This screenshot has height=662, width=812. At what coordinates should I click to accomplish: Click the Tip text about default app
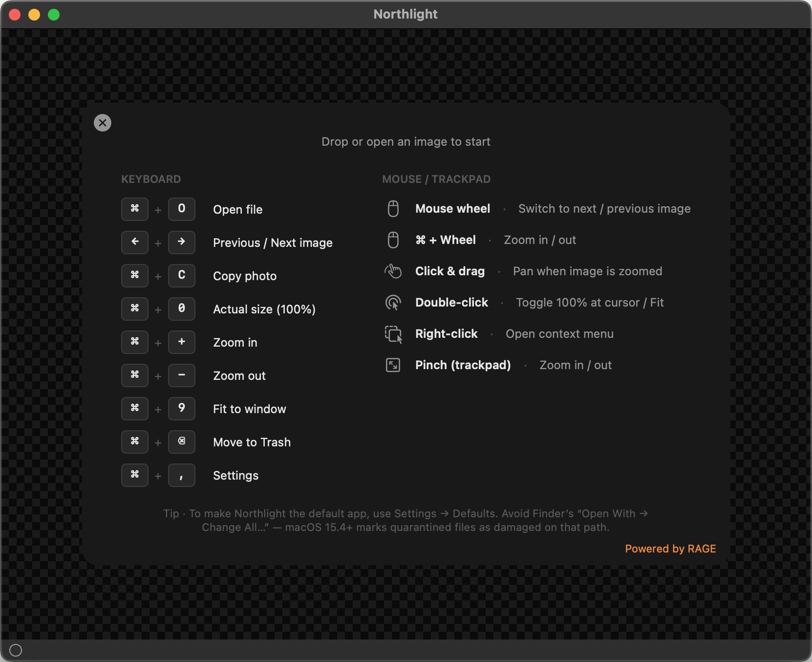[x=406, y=520]
